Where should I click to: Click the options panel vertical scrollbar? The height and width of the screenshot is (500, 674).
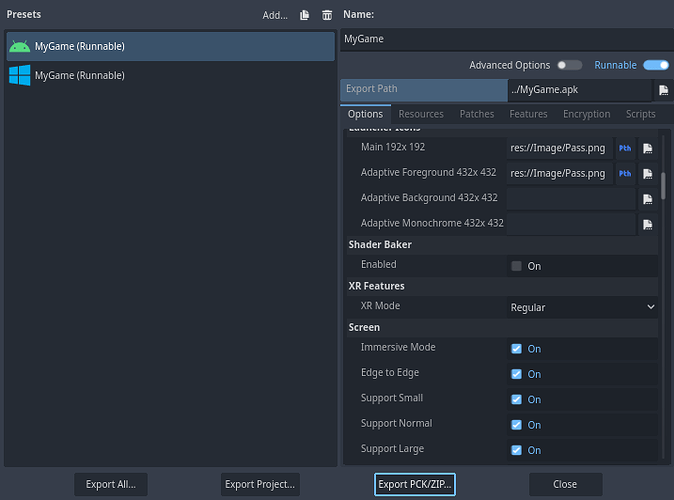point(662,186)
